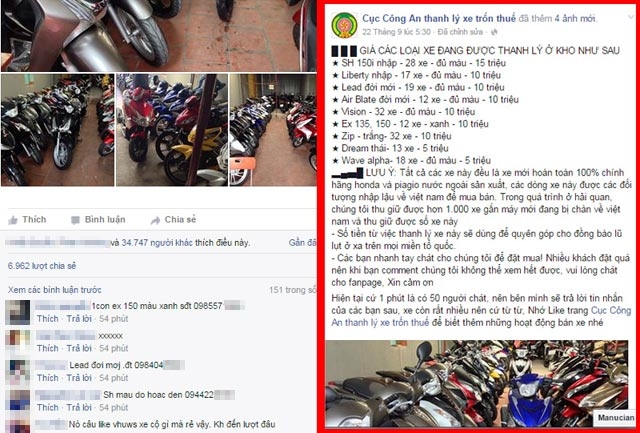
Task: Open the left motorbike row thumbnail
Action: click(x=58, y=130)
